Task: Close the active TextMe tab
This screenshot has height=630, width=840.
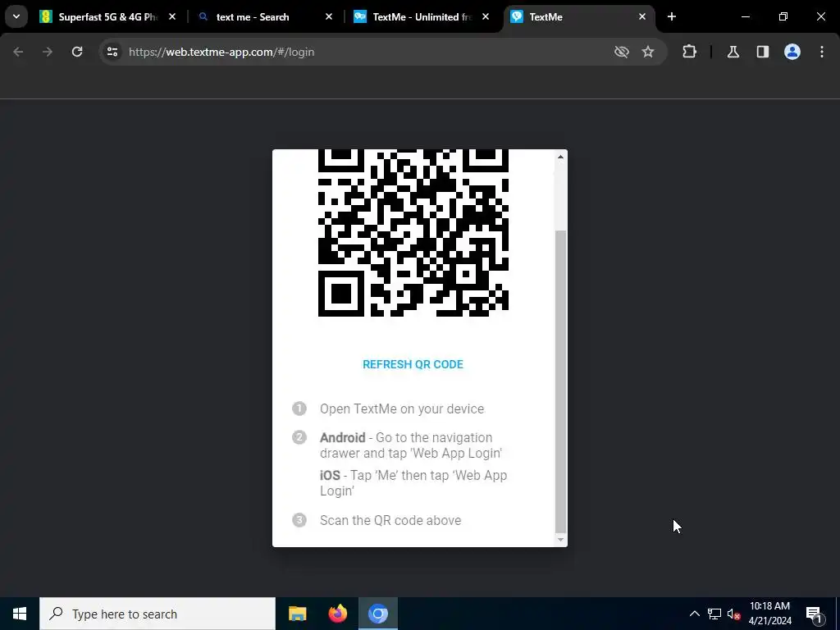Action: (x=642, y=16)
